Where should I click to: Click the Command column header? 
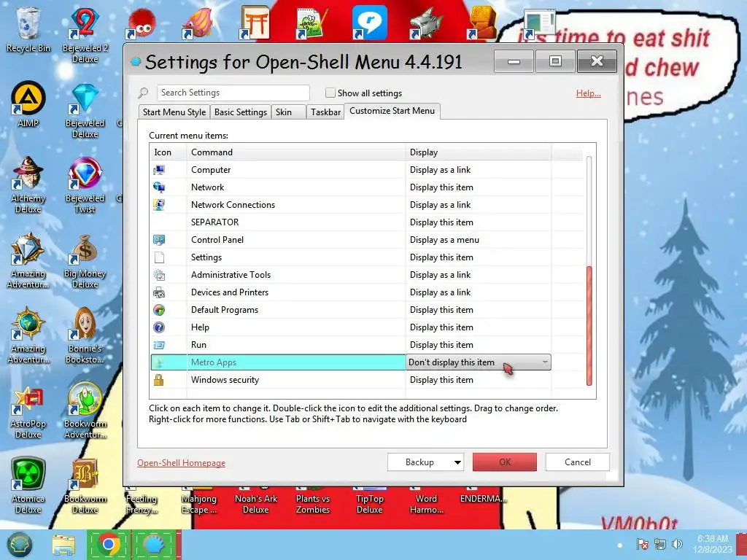(x=296, y=152)
